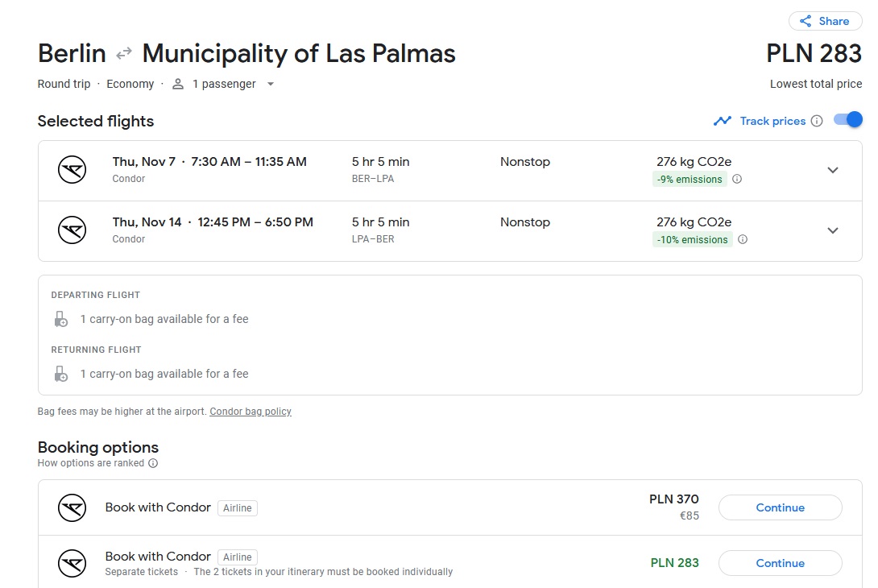Click the Airline tag on PLN 370 option
878x588 pixels.
[x=238, y=508]
